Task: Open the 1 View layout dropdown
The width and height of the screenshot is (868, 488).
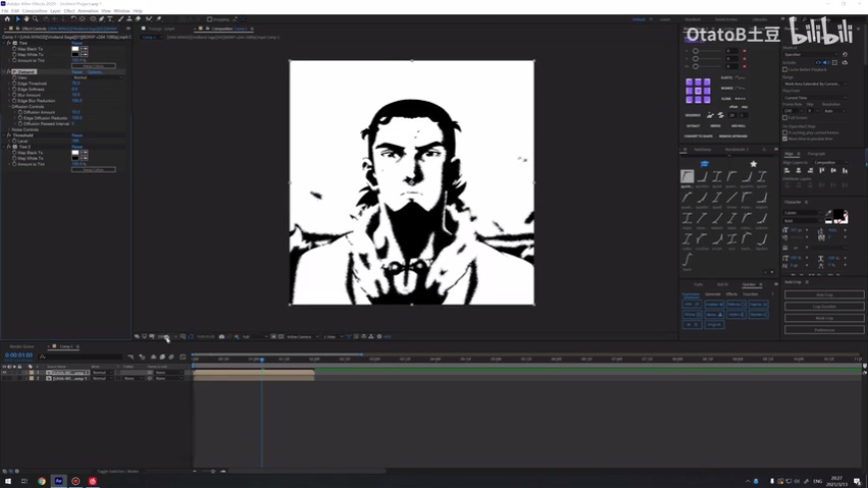Action: pyautogui.click(x=332, y=336)
